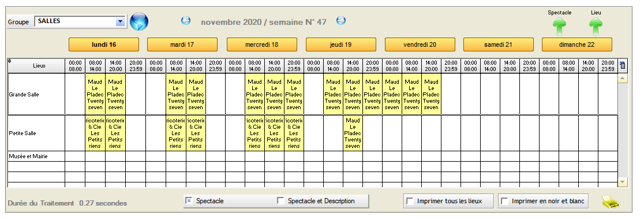Screen dimensions: 644x220
Task: Click the green Spectacle arrow icon
Action: tap(559, 27)
